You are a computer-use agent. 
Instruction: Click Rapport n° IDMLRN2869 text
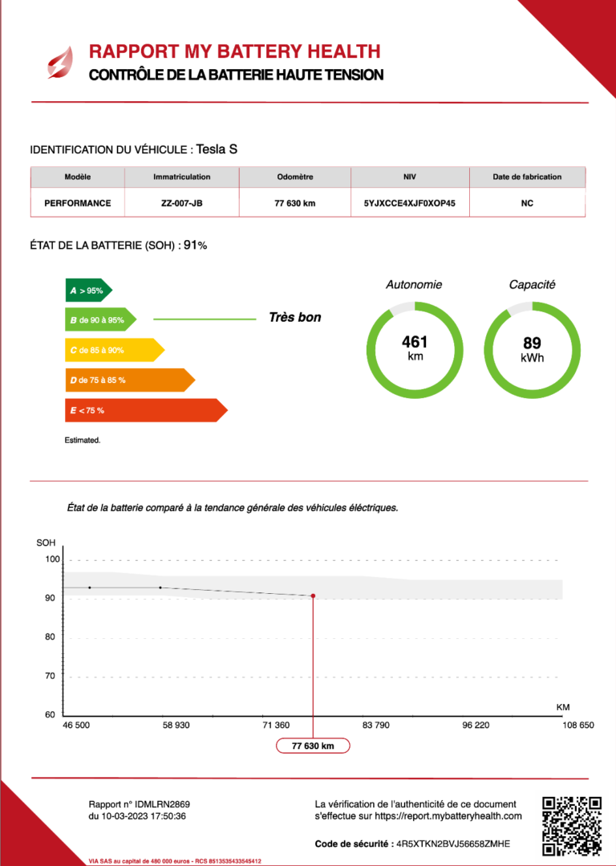139,804
